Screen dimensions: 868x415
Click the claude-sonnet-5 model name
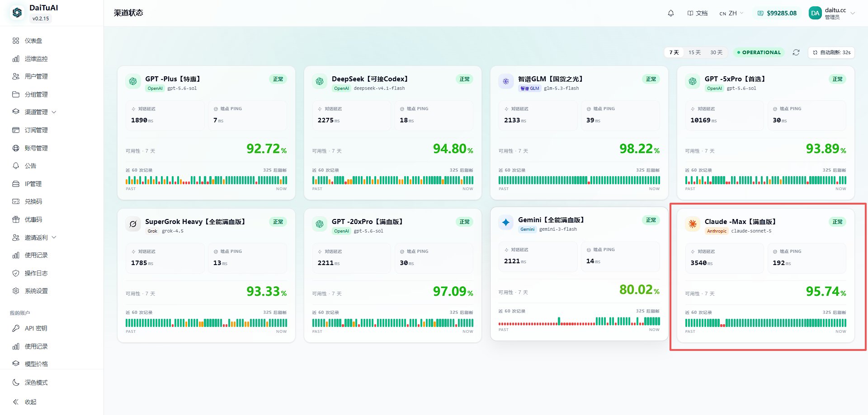pos(751,231)
